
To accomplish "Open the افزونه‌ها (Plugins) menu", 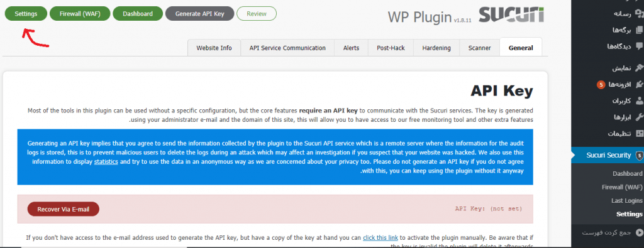I will [x=619, y=84].
